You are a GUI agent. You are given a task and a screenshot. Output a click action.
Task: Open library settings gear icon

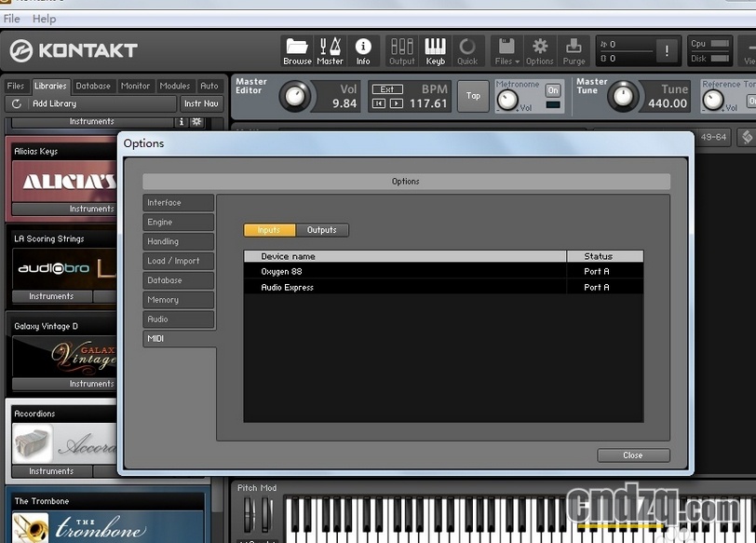[196, 121]
